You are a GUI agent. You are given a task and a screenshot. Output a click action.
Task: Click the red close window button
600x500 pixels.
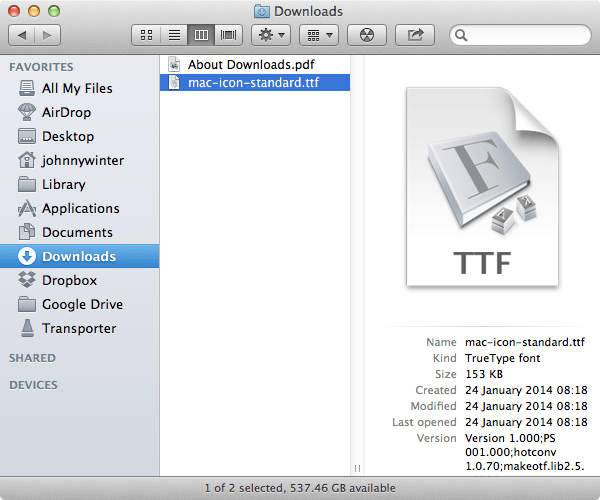[x=14, y=11]
